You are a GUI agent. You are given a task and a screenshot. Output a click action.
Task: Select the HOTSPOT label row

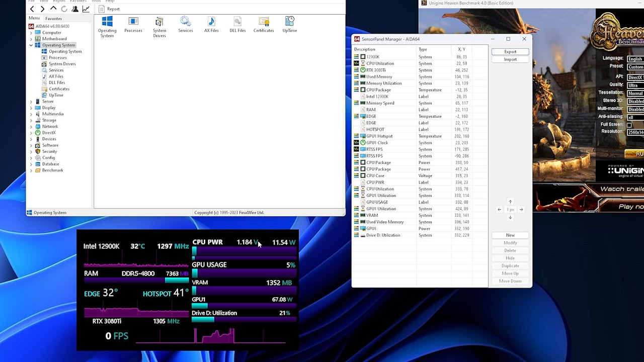(420, 130)
